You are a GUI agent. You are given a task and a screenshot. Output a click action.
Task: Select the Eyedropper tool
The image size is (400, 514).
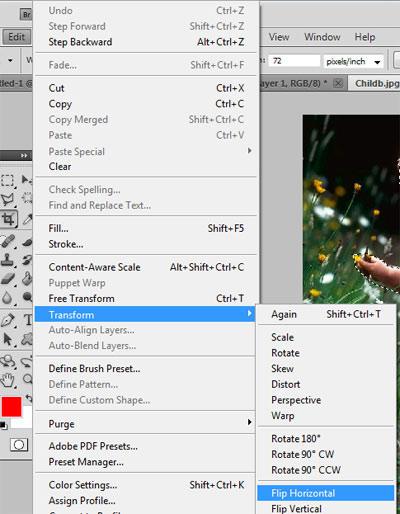[27, 219]
